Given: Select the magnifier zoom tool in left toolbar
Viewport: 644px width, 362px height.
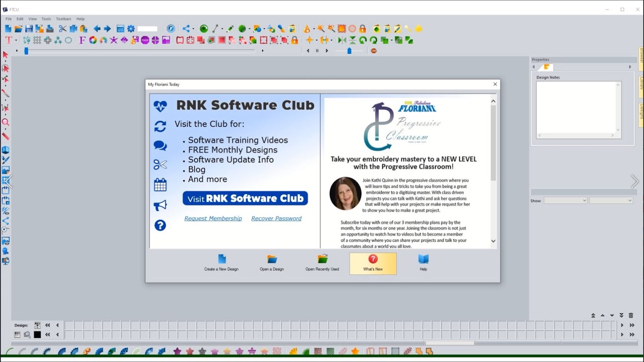Looking at the screenshot, I should 6,122.
